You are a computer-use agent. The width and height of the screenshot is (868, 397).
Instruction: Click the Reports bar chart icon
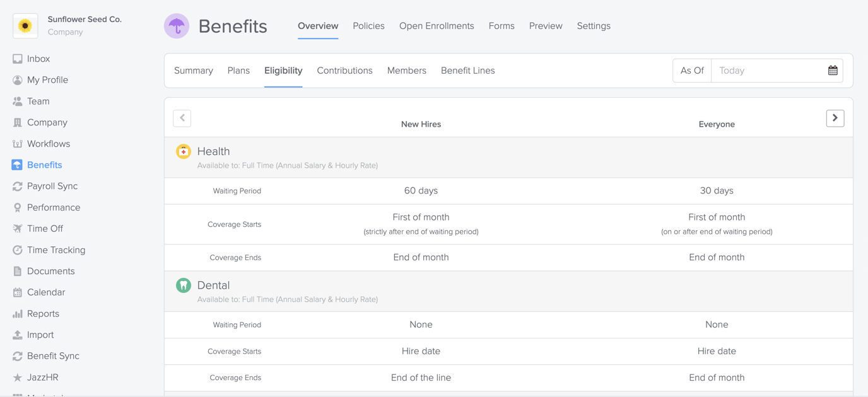[x=18, y=313]
